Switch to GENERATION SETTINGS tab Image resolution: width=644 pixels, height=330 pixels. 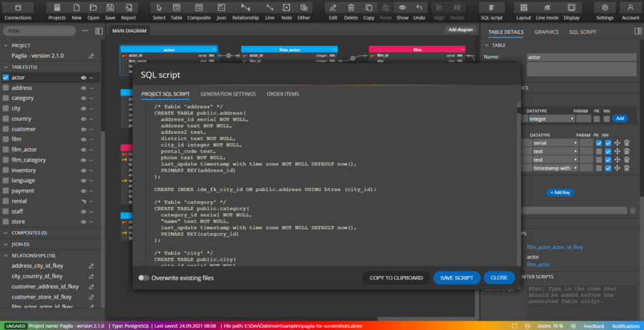click(228, 94)
